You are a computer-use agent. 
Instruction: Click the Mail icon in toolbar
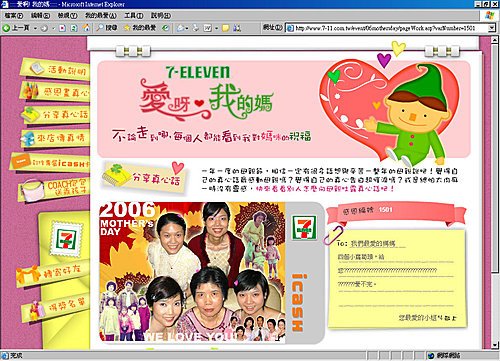[180, 28]
